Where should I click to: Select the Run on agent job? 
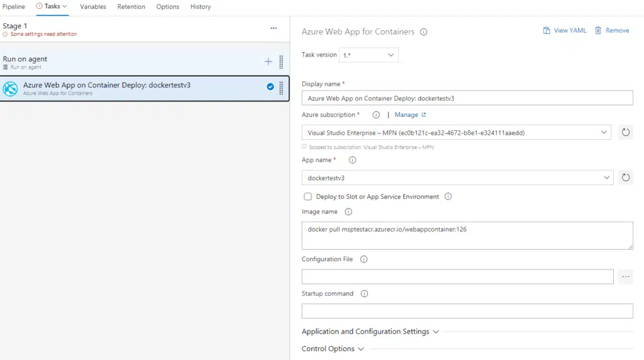click(145, 62)
